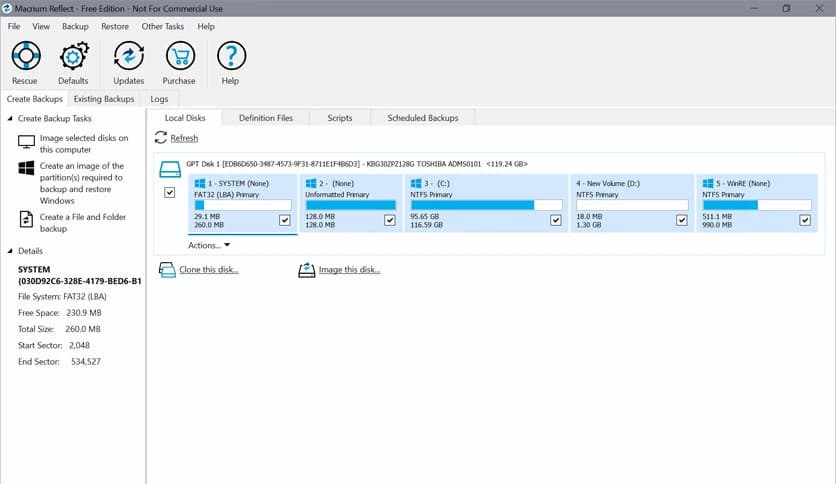Open the Restore menu
The height and width of the screenshot is (484, 836).
[x=115, y=26]
